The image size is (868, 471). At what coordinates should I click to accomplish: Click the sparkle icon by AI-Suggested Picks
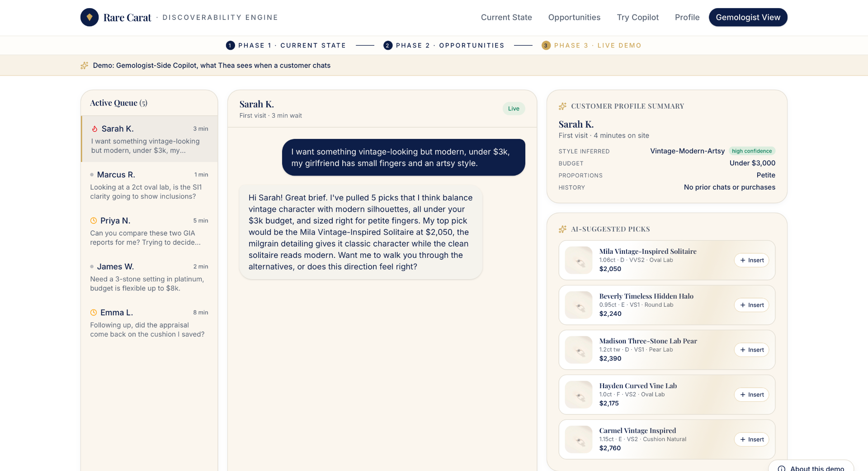[x=562, y=229]
